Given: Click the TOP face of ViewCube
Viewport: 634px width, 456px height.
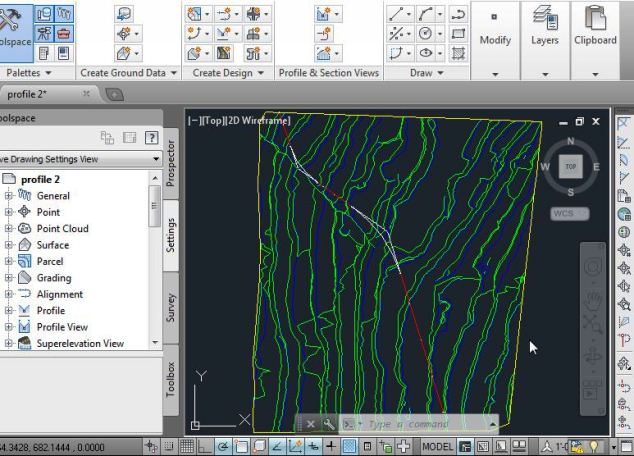Looking at the screenshot, I should (571, 167).
